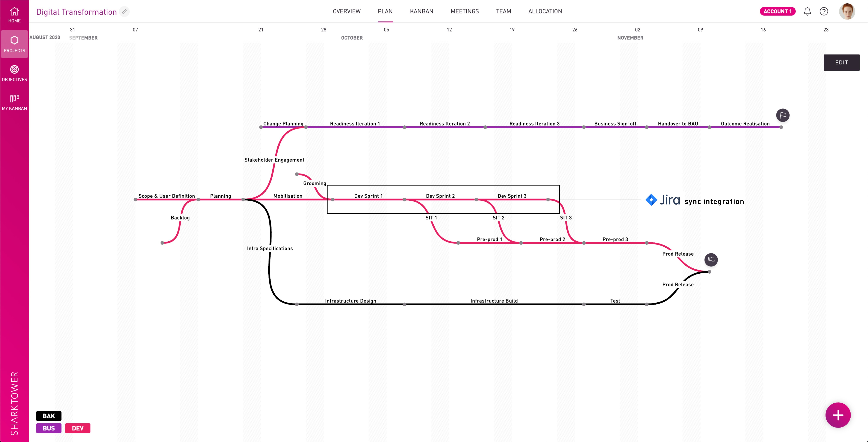The image size is (868, 442).
Task: Toggle the BUS stream filter
Action: [49, 428]
